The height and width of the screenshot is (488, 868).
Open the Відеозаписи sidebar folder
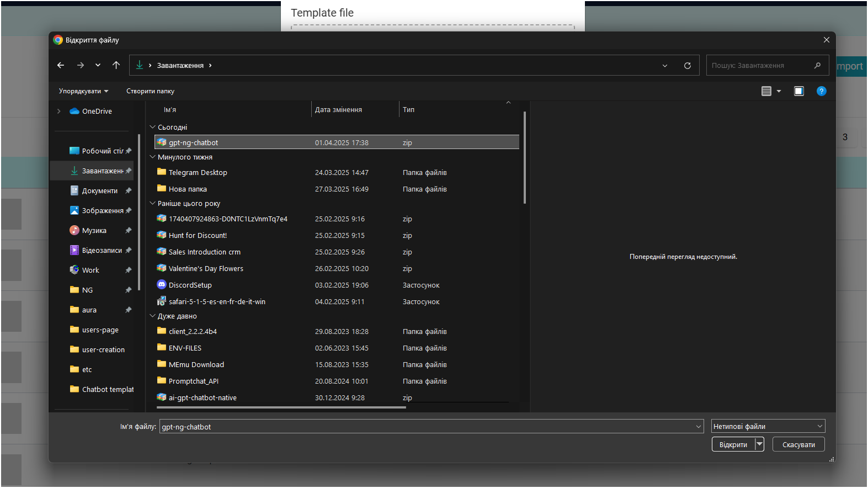(x=102, y=251)
